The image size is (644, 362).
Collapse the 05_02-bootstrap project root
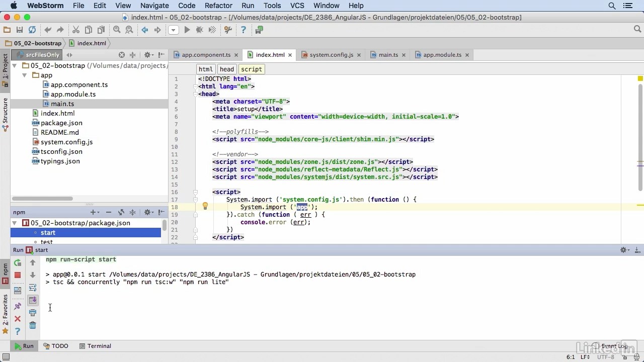tap(15, 66)
